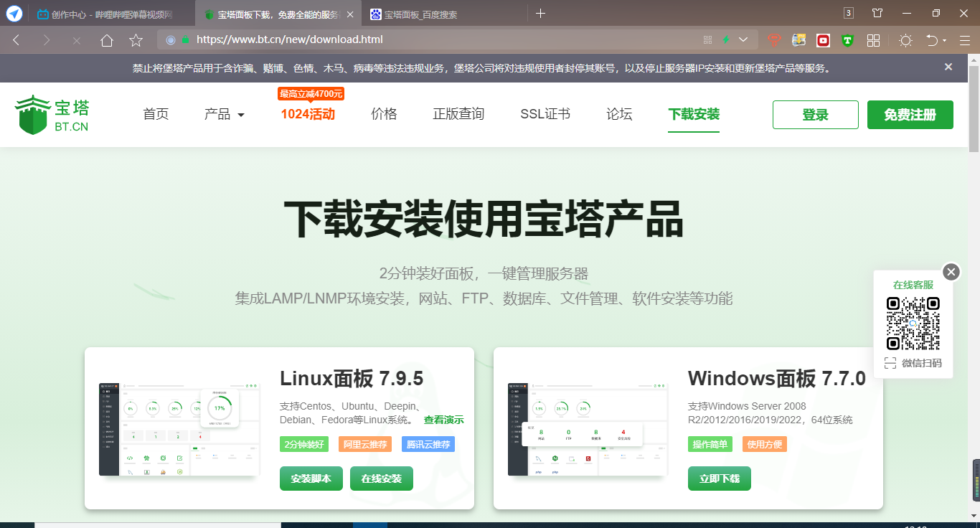Close the 宝塔面板下载 tab
The height and width of the screenshot is (528, 980).
350,14
